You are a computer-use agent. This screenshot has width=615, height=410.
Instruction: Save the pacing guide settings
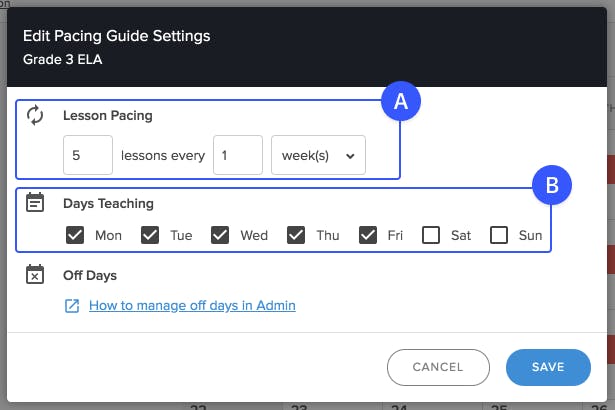tap(548, 367)
